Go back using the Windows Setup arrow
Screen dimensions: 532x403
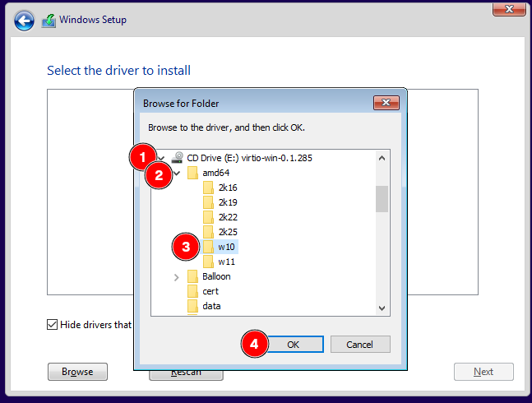point(24,21)
